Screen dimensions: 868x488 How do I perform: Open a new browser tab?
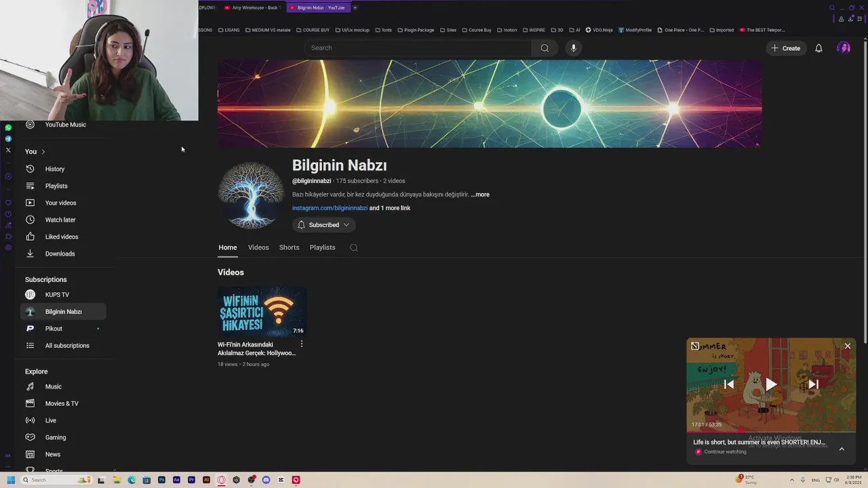click(x=355, y=7)
